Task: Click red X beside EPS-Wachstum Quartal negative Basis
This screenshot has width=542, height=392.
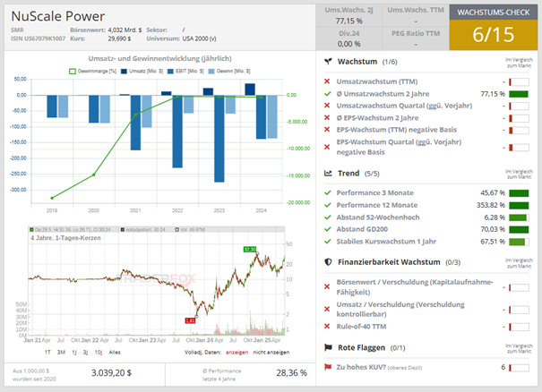Action: [327, 147]
